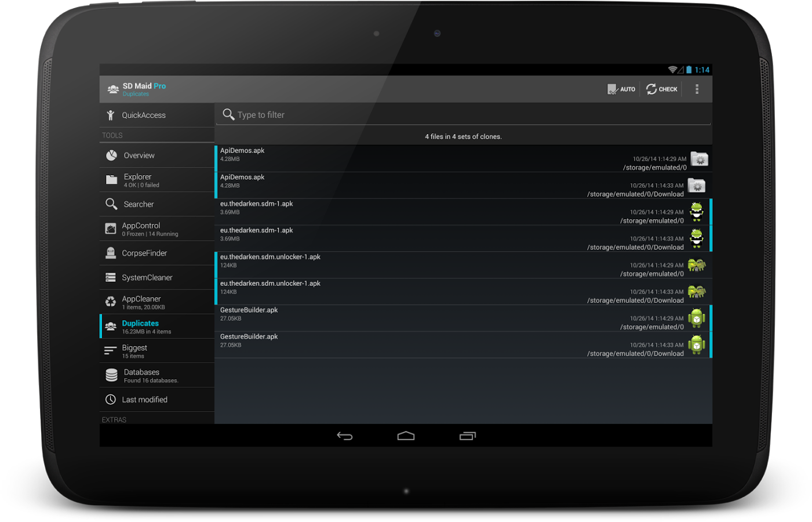Image resolution: width=812 pixels, height=522 pixels.
Task: Open the AppCleaner tool
Action: [157, 302]
